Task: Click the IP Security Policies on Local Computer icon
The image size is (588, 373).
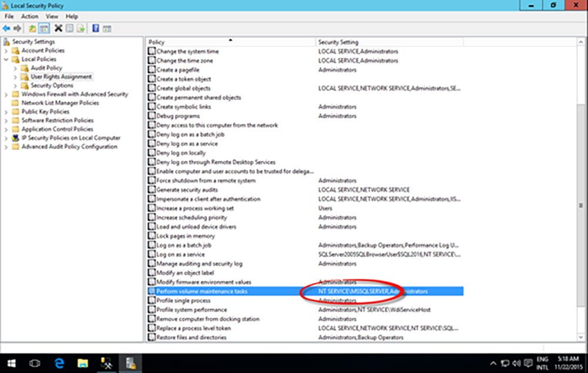Action: pyautogui.click(x=16, y=138)
